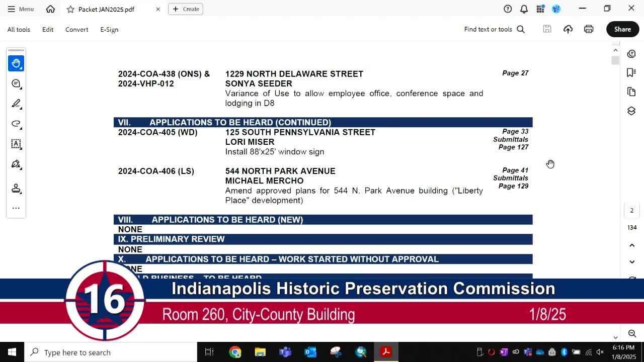Click the 'Page 129' submittals text

(x=513, y=186)
